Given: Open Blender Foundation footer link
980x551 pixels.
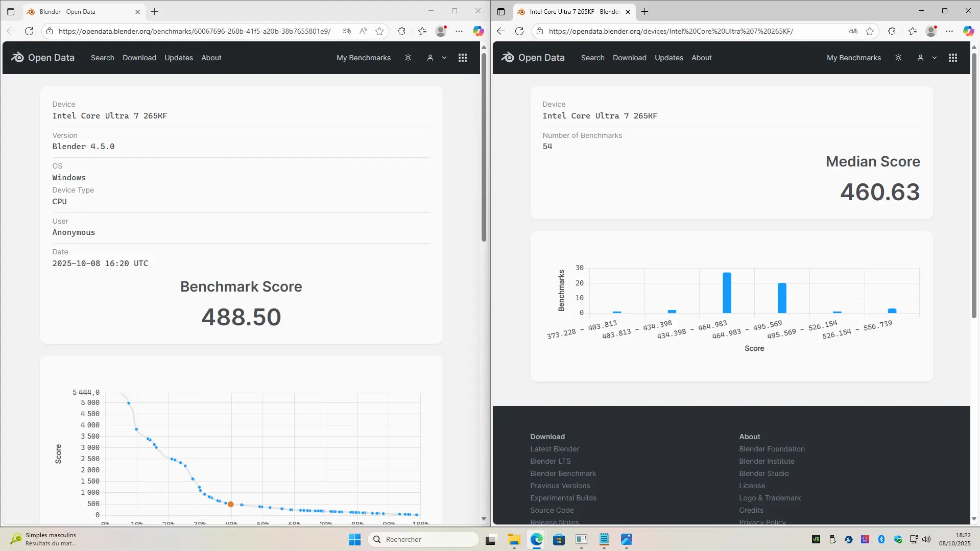Looking at the screenshot, I should pos(772,449).
